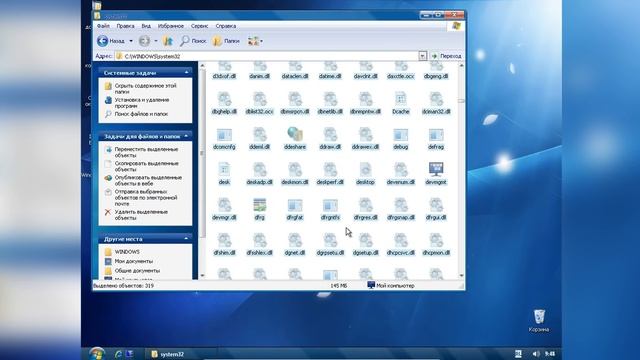Image resolution: width=640 pixels, height=360 pixels.
Task: Select the dfrg file icon
Action: coord(260,204)
